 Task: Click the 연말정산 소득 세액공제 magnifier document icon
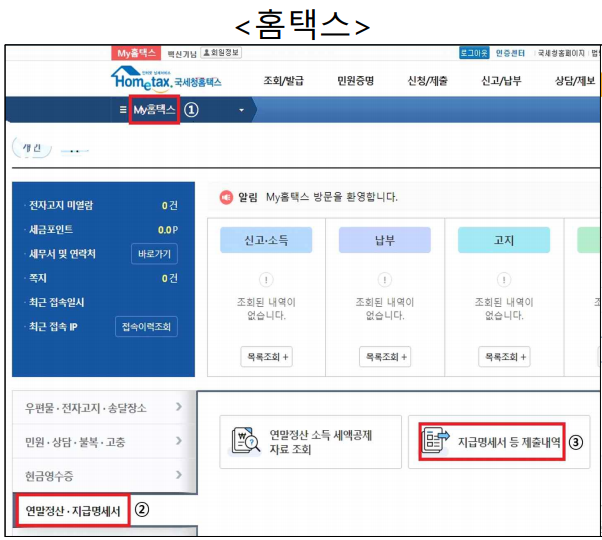245,441
